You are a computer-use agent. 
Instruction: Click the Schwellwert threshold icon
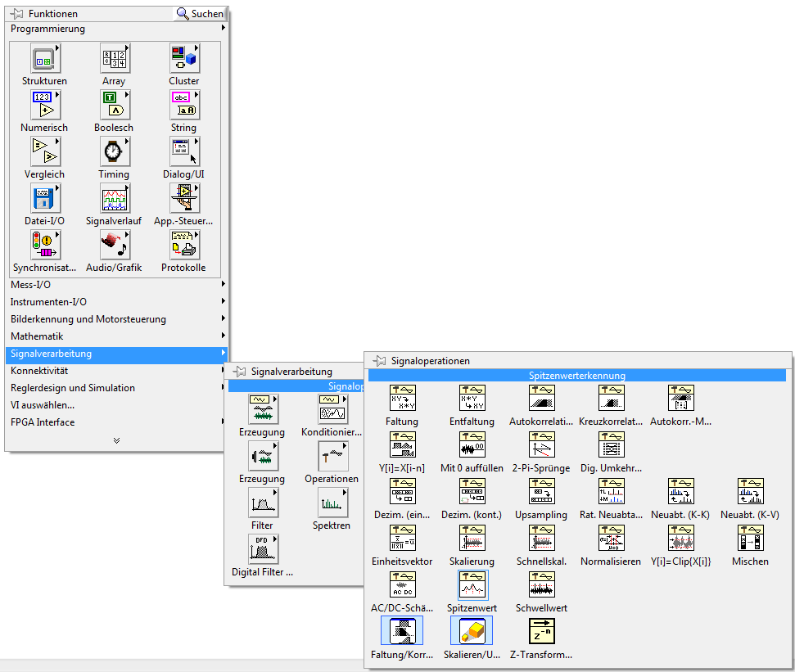coord(541,586)
